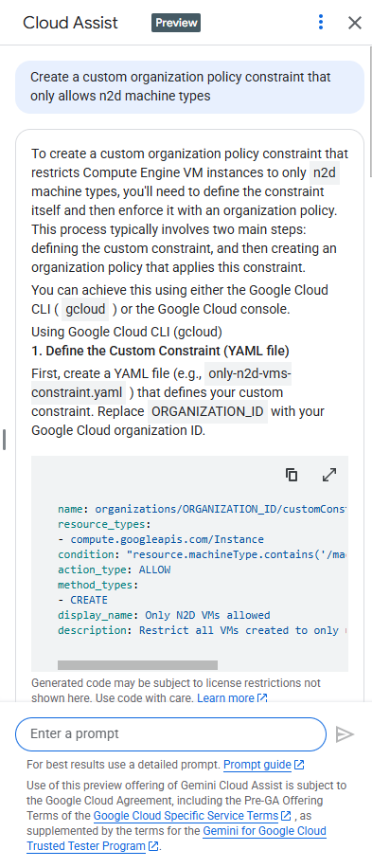Click the user prompt message bubble
The image size is (372, 868).
coord(189,87)
